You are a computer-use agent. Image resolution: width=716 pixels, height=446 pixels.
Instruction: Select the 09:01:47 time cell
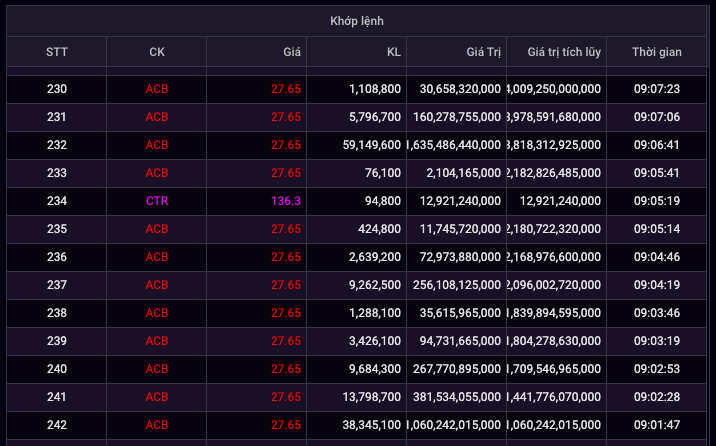[657, 425]
